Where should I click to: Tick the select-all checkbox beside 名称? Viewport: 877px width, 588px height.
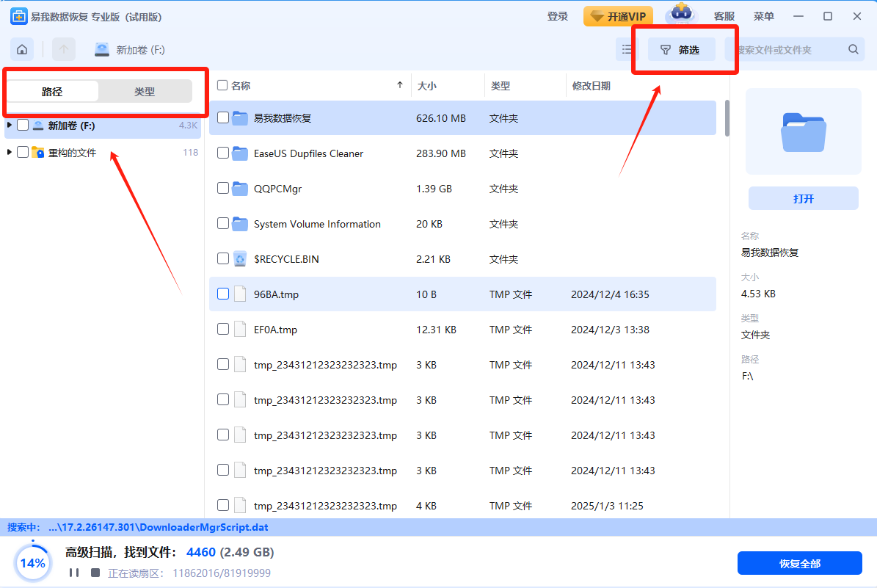pos(222,86)
